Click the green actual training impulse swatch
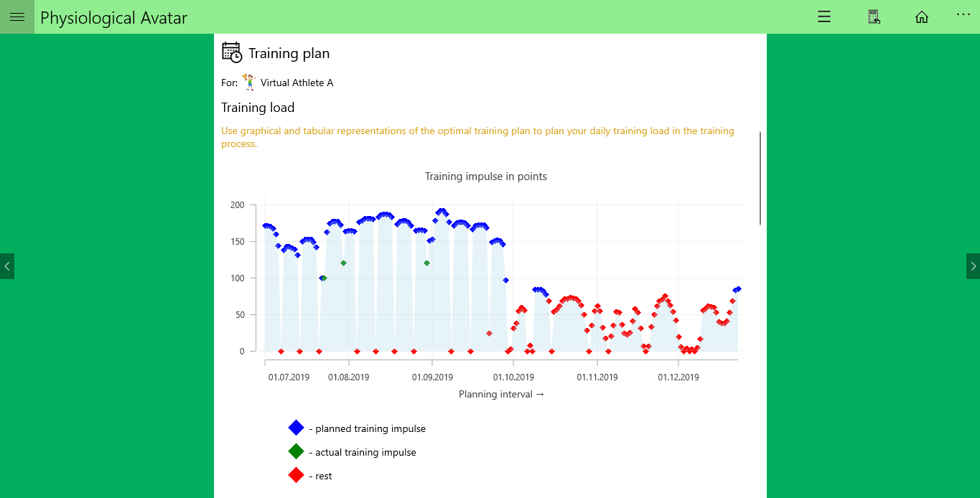This screenshot has width=980, height=498. (x=296, y=451)
